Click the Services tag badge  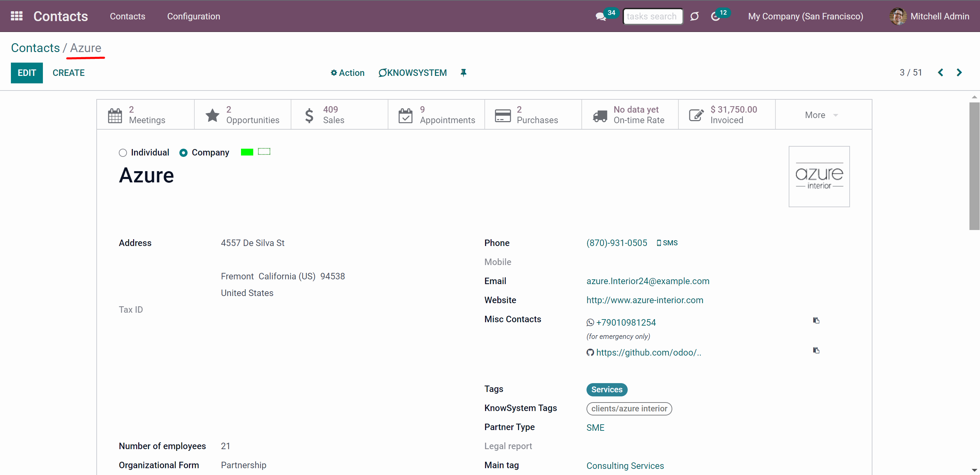(607, 390)
